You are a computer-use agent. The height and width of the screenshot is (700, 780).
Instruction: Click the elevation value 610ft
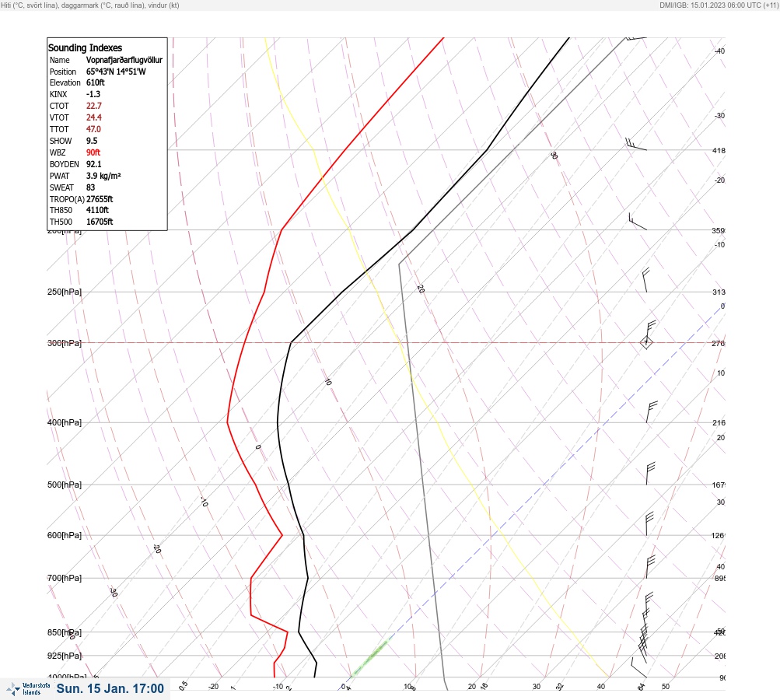coord(96,82)
